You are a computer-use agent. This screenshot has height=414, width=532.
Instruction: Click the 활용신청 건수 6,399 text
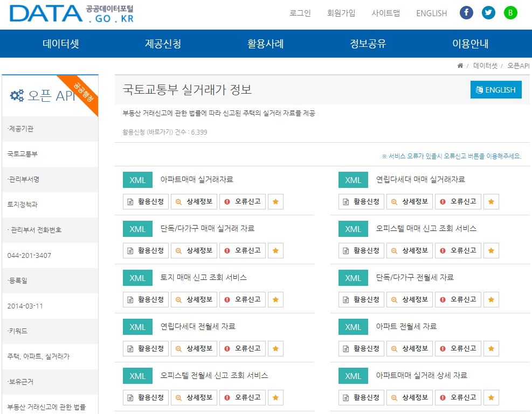tap(165, 132)
